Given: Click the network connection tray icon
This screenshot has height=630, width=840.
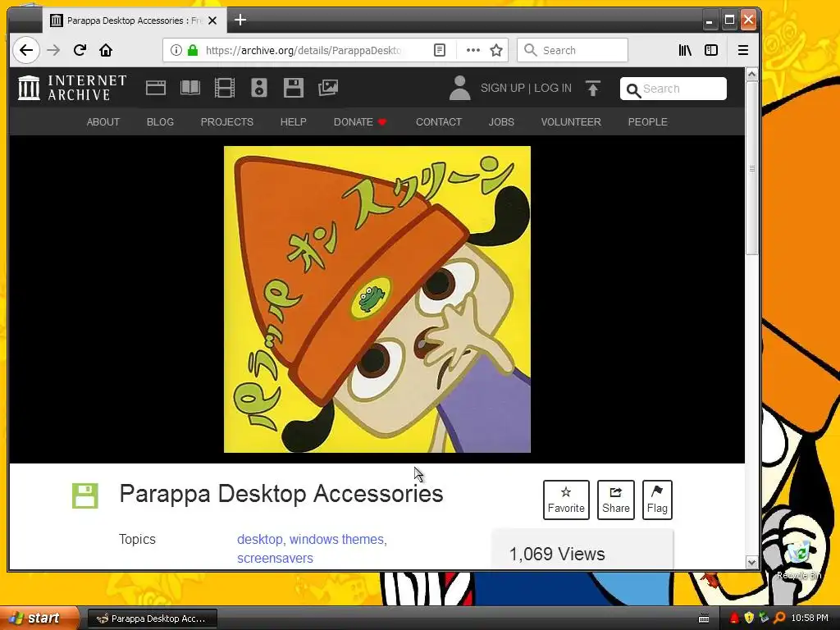Looking at the screenshot, I should pyautogui.click(x=764, y=619).
